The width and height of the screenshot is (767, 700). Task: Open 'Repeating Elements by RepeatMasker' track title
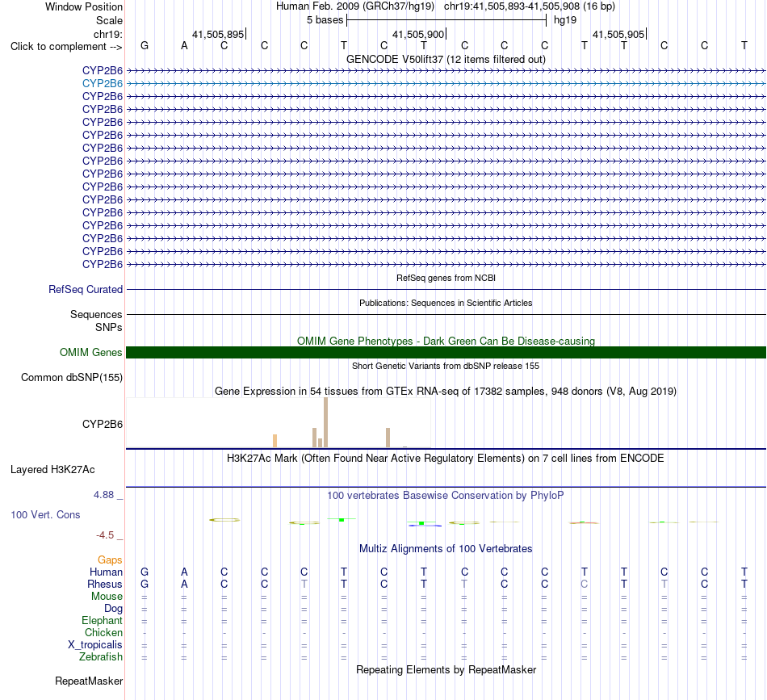[446, 670]
